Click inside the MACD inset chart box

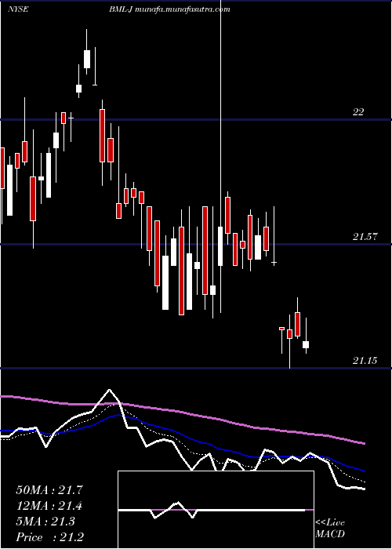pos(216,510)
